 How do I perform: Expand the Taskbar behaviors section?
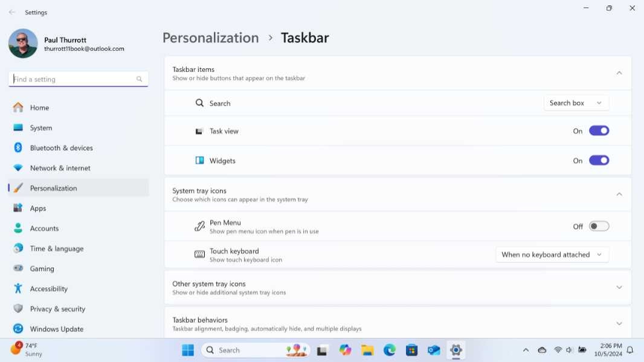(619, 323)
